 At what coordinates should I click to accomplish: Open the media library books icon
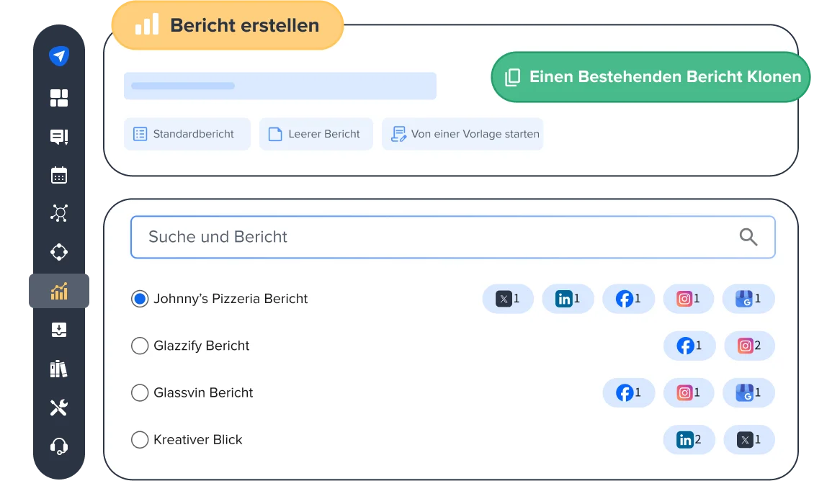click(x=58, y=369)
